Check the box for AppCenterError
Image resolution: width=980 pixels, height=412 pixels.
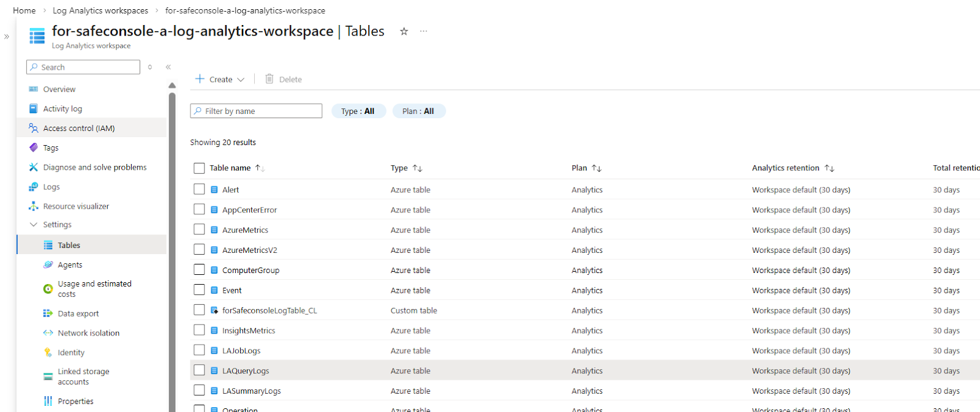click(199, 209)
